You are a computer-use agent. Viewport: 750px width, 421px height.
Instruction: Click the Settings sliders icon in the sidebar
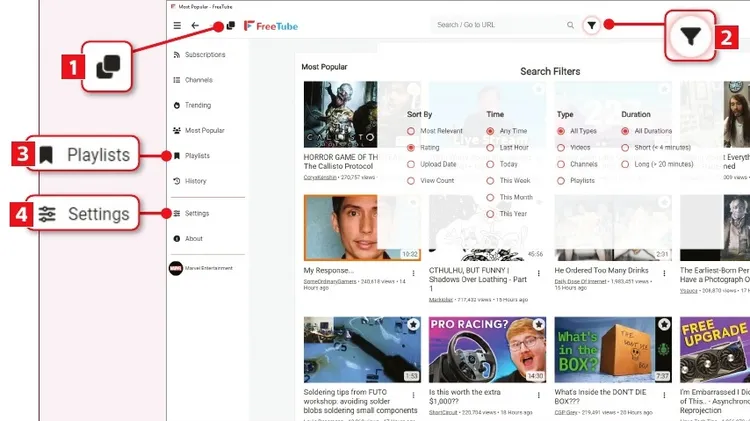[x=176, y=213]
